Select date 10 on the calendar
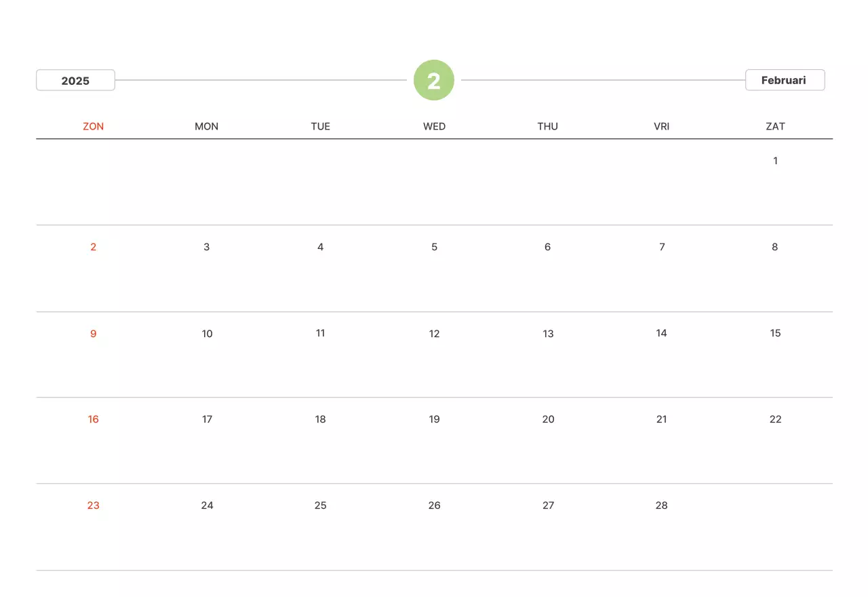The height and width of the screenshot is (597, 868). 207,334
